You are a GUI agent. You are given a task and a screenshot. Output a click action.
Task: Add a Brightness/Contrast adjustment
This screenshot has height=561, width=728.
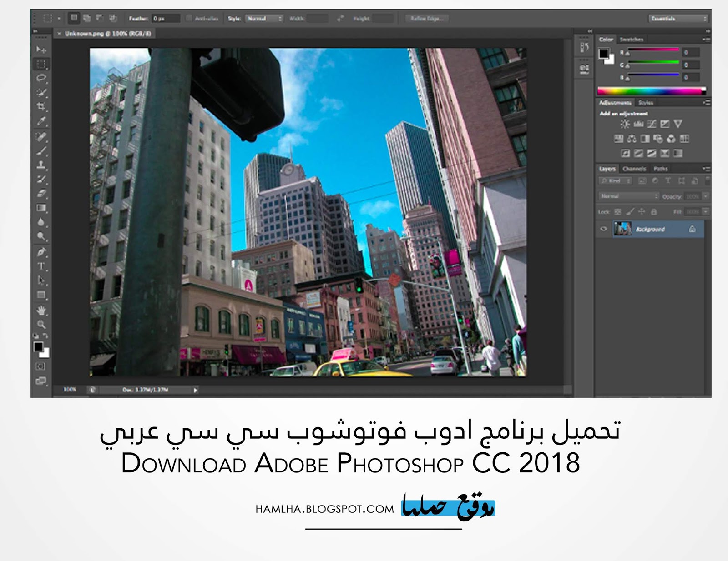tap(625, 124)
